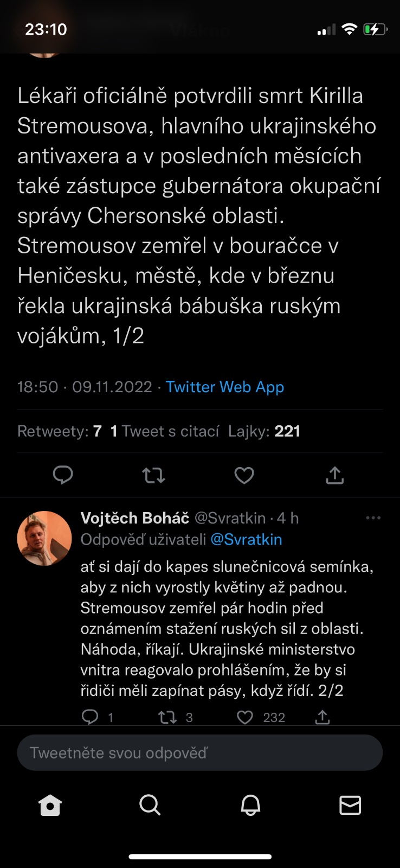Show the Tweet s citací list
The width and height of the screenshot is (400, 868).
[x=165, y=431]
